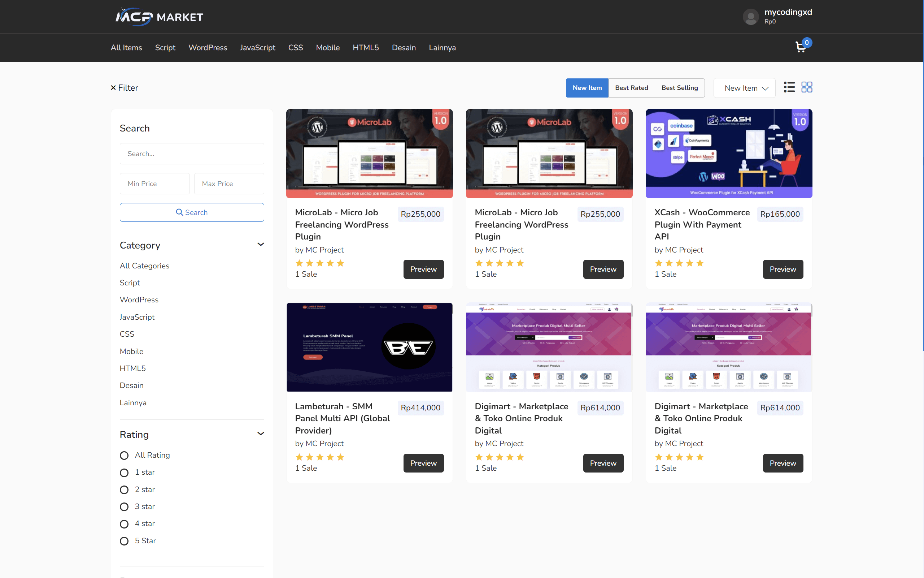Click the Lambeturah five-star rating

tap(319, 457)
